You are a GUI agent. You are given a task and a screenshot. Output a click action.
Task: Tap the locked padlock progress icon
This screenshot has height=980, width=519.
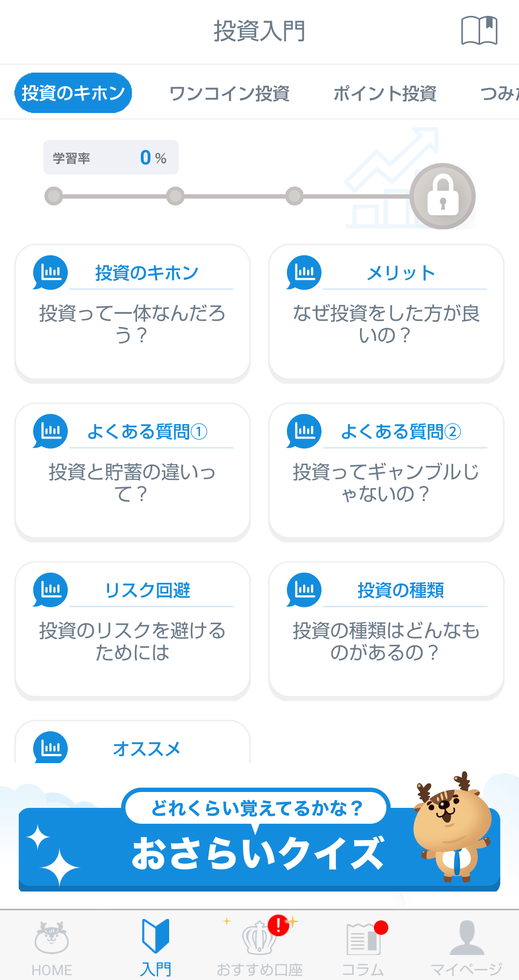coord(443,196)
